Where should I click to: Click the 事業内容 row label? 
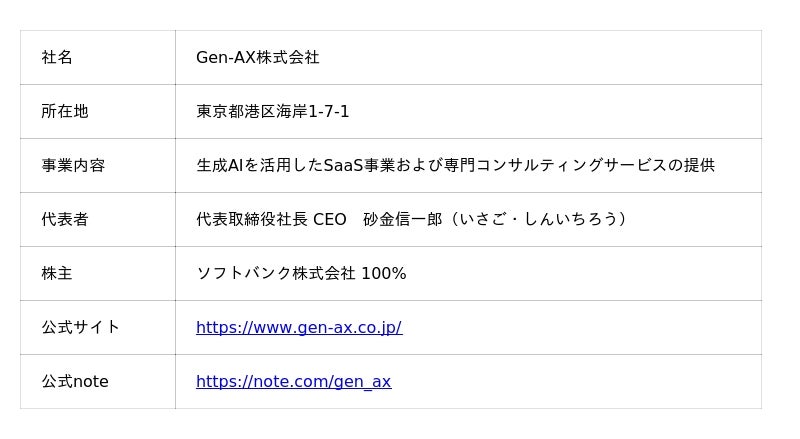73,166
